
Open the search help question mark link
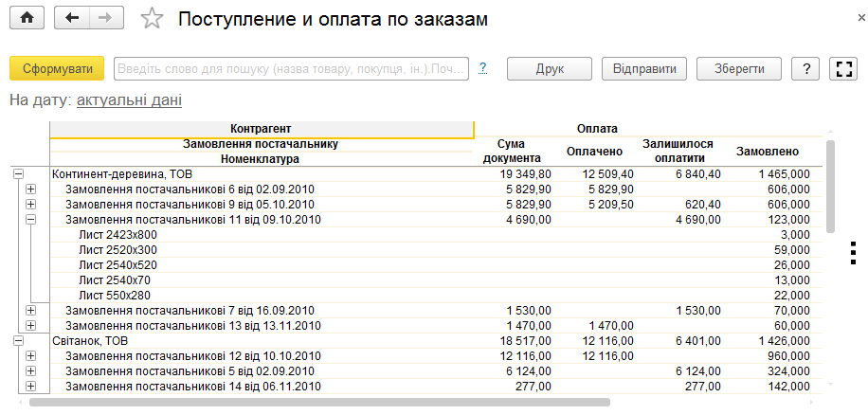483,68
